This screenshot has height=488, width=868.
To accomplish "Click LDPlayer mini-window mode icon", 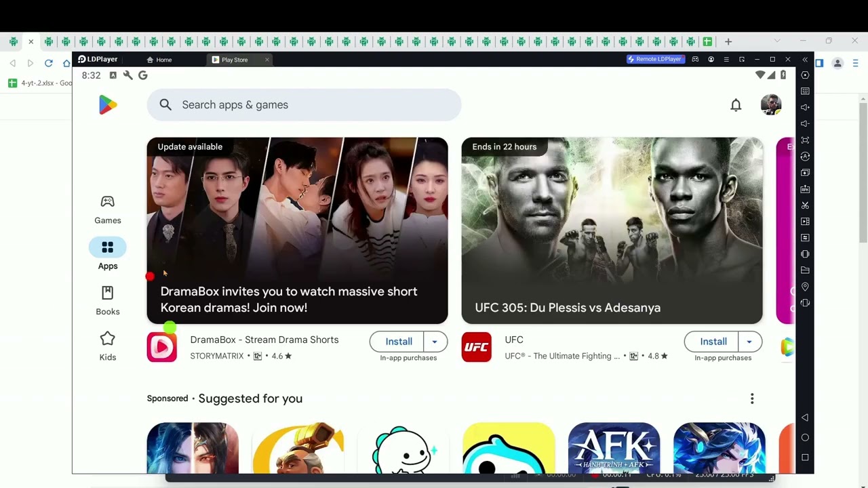I will [x=742, y=60].
